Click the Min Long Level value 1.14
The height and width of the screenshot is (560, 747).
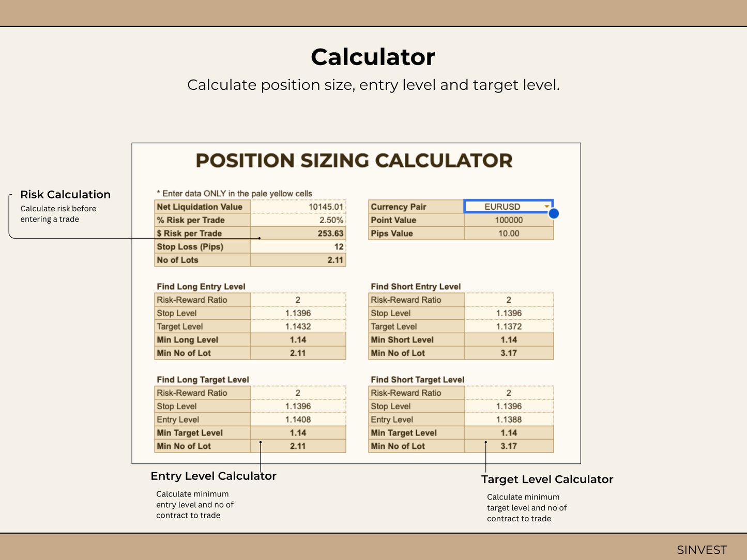298,340
